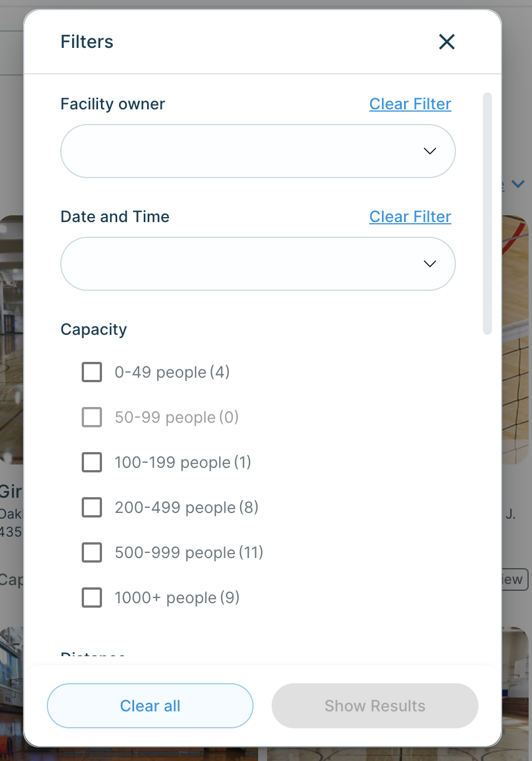Tick the 200-499 people checkbox

coord(92,507)
